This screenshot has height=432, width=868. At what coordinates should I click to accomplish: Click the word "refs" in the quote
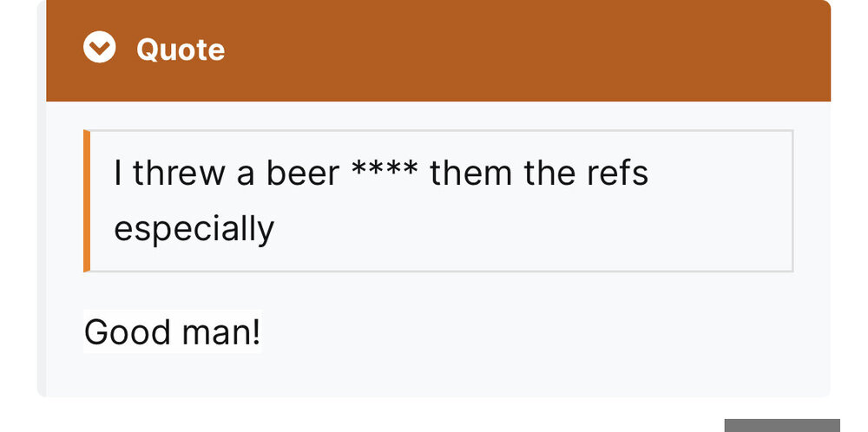[x=617, y=173]
